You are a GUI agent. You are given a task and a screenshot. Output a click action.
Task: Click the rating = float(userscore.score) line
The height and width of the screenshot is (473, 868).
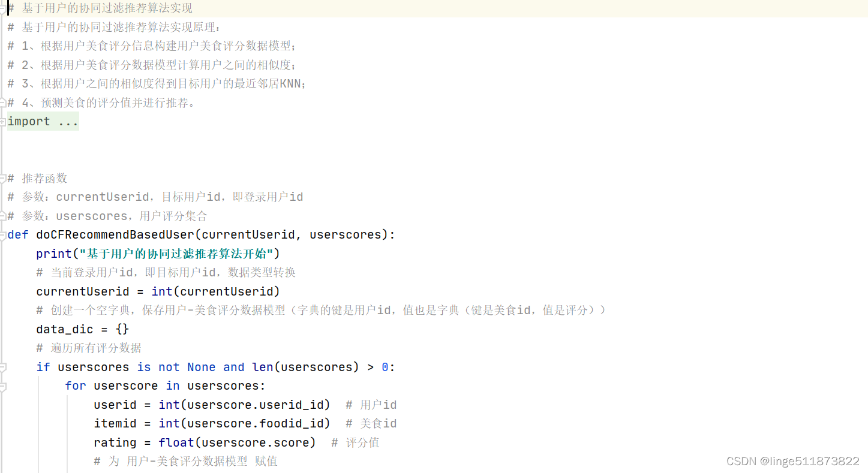[x=205, y=442]
